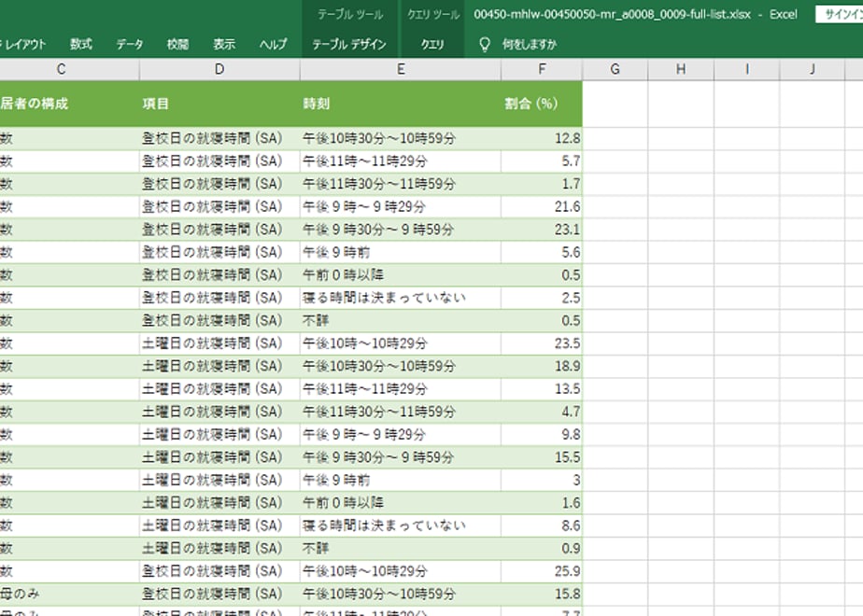Click the 居者の構成 header cell
863x616 pixels.
[x=69, y=104]
